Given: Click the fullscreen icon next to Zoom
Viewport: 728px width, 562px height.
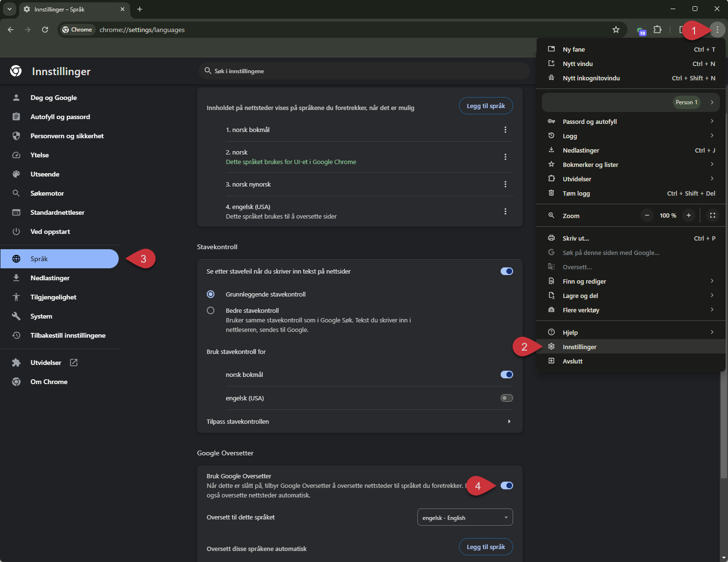Looking at the screenshot, I should pos(712,215).
